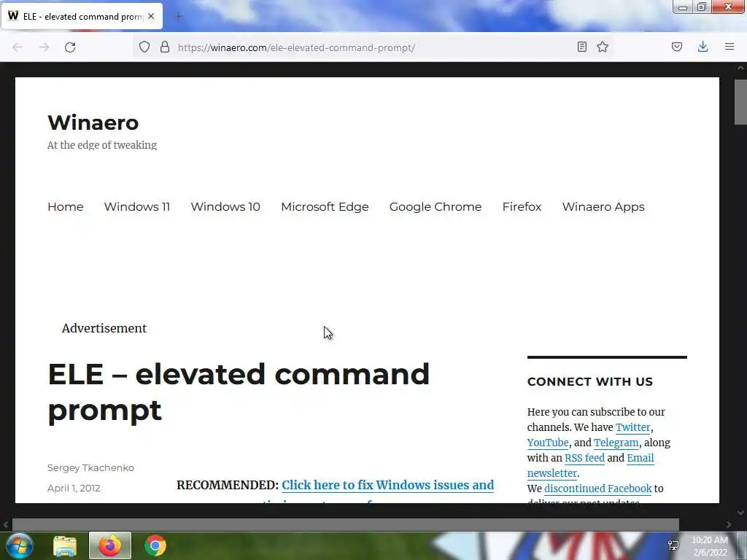Click the 'At the edge of tweaking' tagline
747x560 pixels.
point(102,145)
